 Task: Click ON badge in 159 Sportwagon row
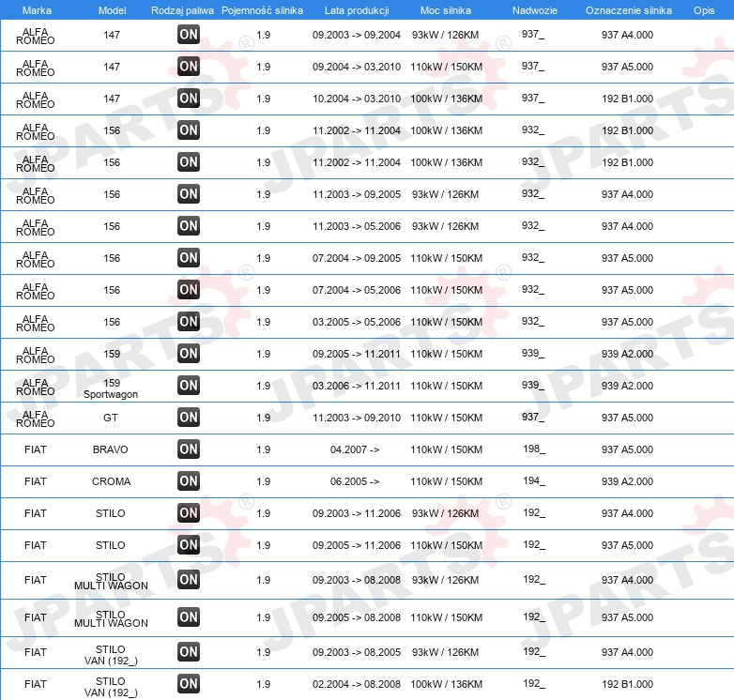[x=189, y=386]
